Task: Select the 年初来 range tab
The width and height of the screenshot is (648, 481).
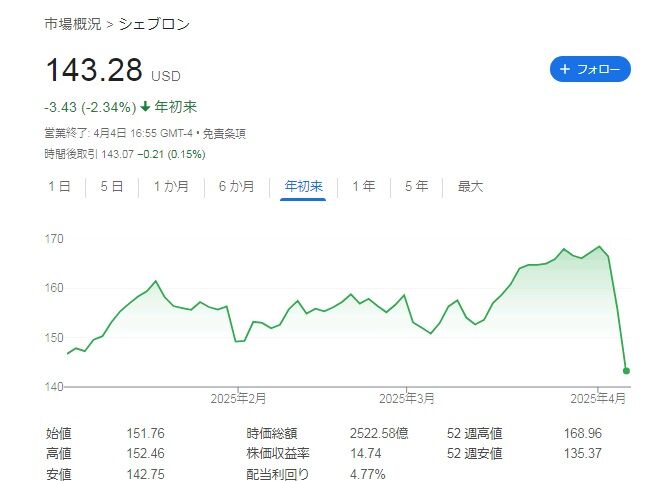Action: point(303,186)
